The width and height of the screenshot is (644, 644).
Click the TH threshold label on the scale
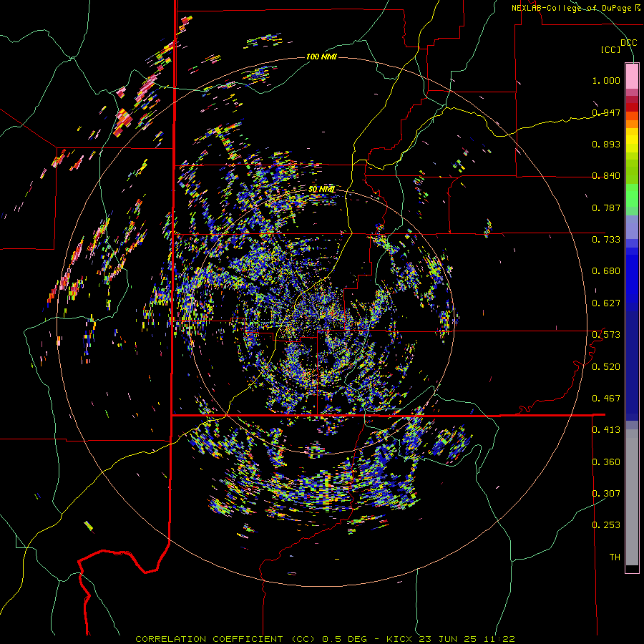coord(615,557)
